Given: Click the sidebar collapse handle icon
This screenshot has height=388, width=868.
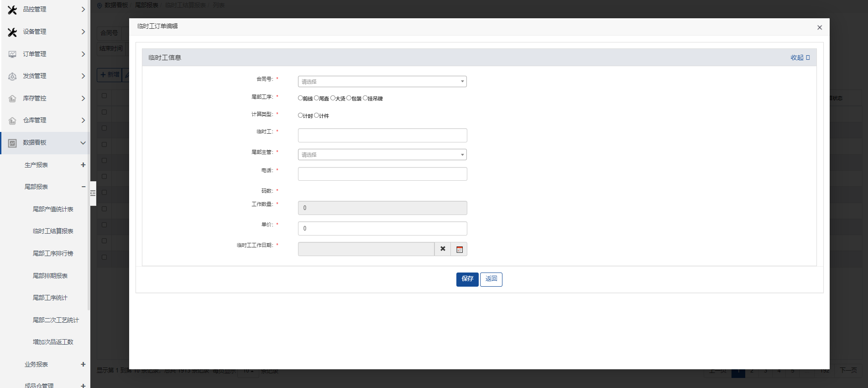Looking at the screenshot, I should (x=93, y=193).
